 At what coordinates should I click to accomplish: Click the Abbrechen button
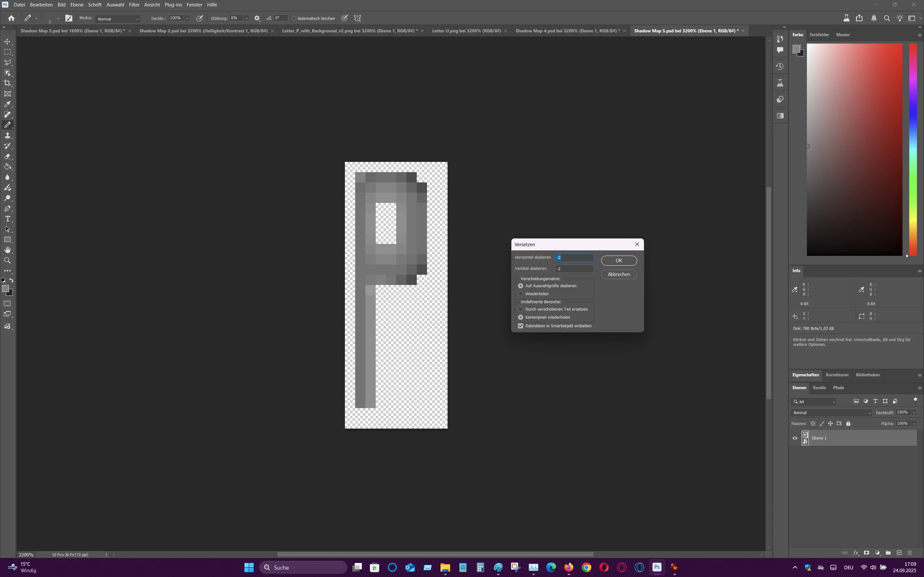[619, 274]
